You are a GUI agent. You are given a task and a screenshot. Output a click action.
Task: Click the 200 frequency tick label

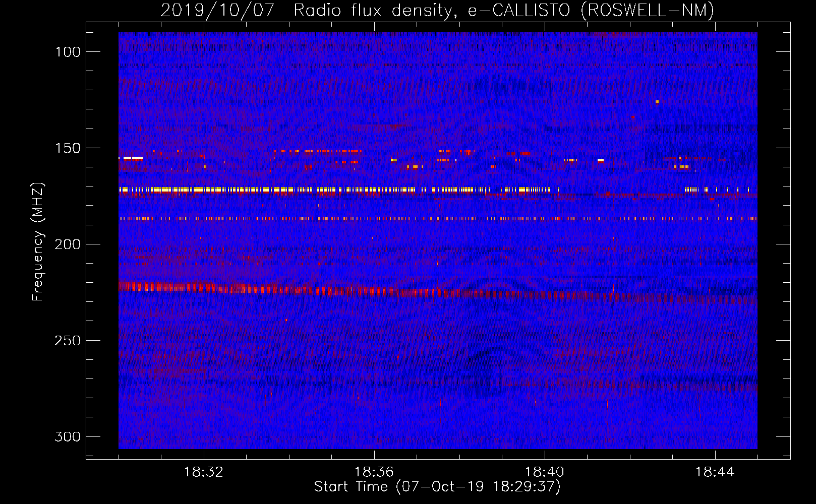(x=68, y=244)
